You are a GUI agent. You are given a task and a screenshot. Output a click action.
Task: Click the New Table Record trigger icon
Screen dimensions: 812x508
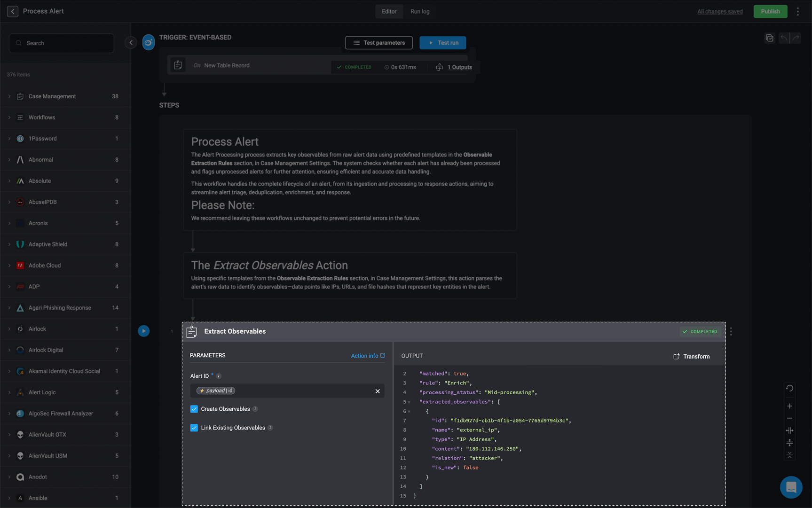178,65
